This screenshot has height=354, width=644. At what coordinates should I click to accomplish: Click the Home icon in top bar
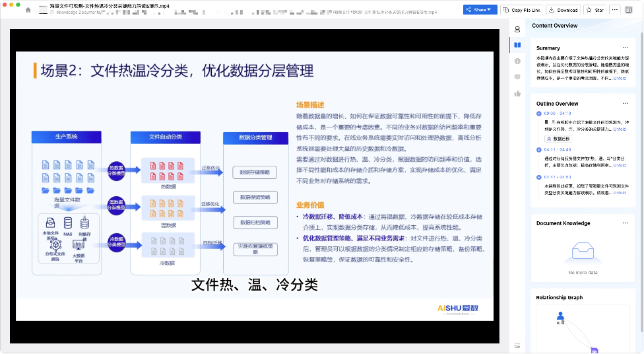click(x=28, y=10)
